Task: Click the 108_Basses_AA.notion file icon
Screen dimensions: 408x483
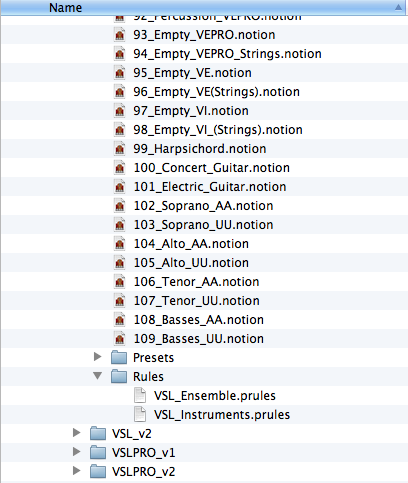Action: coord(120,320)
